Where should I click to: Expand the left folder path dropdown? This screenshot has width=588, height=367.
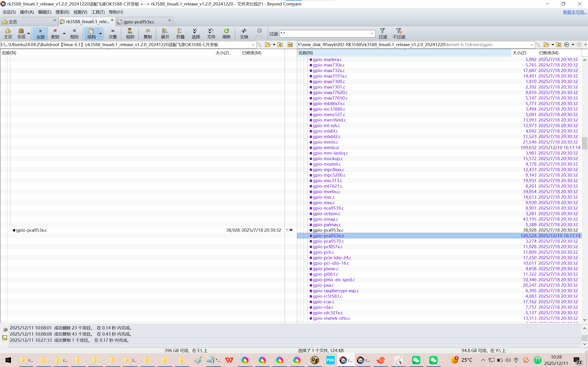coord(253,45)
